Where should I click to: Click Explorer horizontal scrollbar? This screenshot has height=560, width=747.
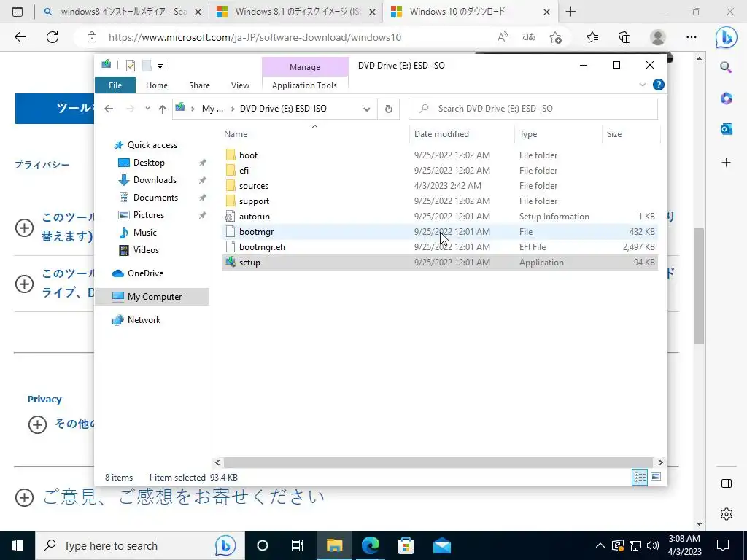[438, 462]
